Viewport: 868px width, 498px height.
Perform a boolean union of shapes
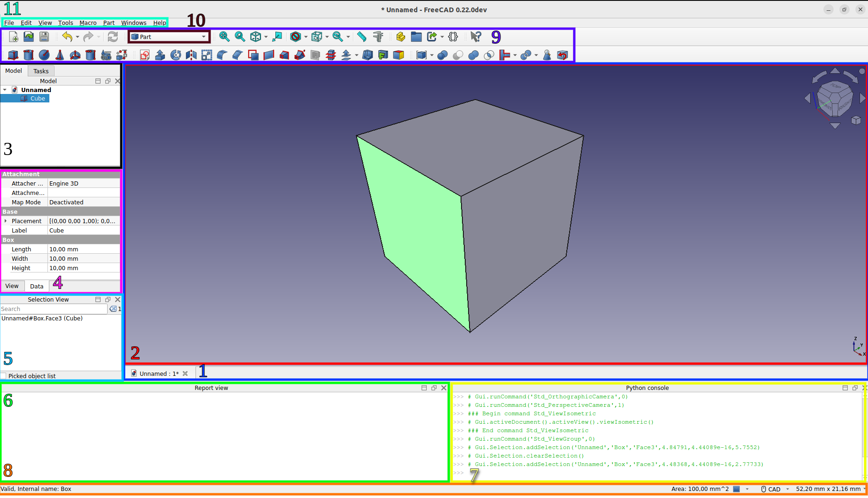click(x=472, y=55)
